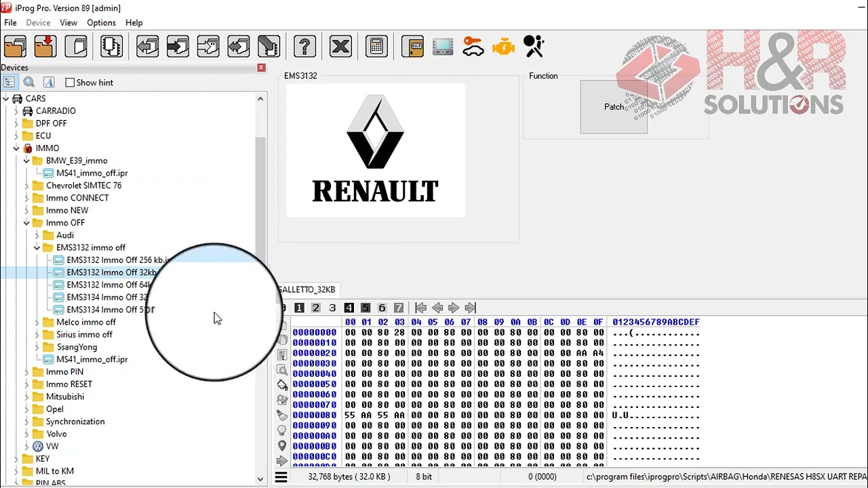The height and width of the screenshot is (488, 868).
Task: Click the dark hand-holding-page toolbar icon
Action: 268,47
